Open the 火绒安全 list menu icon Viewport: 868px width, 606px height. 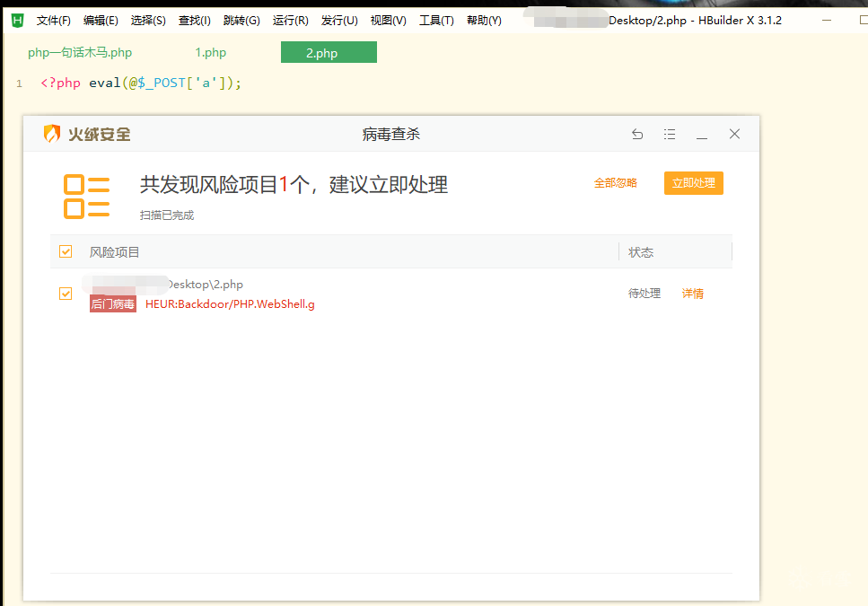(x=670, y=134)
